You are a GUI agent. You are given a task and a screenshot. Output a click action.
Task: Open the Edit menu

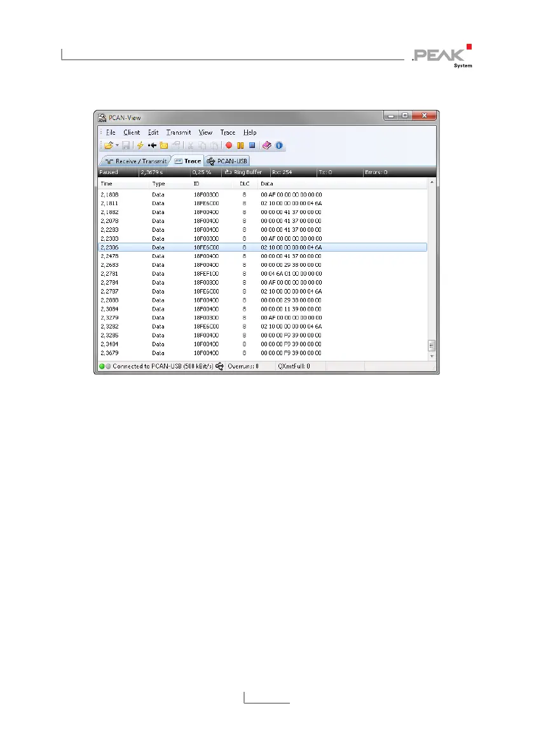click(153, 133)
